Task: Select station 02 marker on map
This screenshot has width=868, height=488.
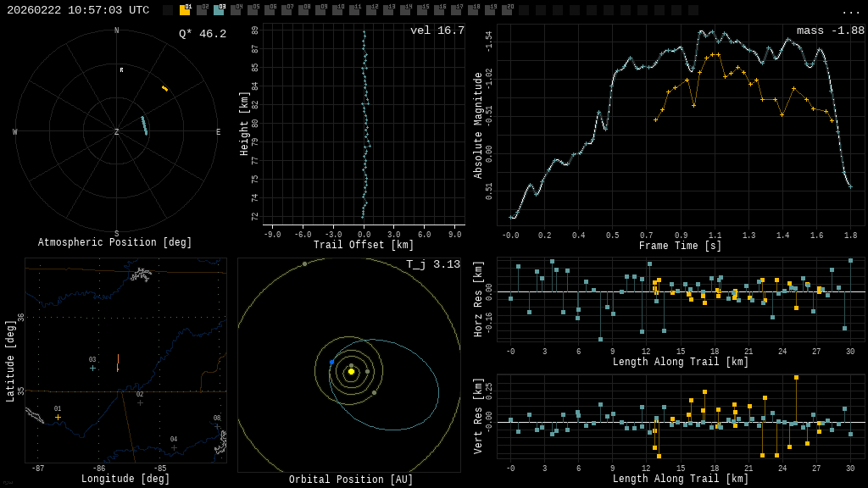Action: [140, 402]
